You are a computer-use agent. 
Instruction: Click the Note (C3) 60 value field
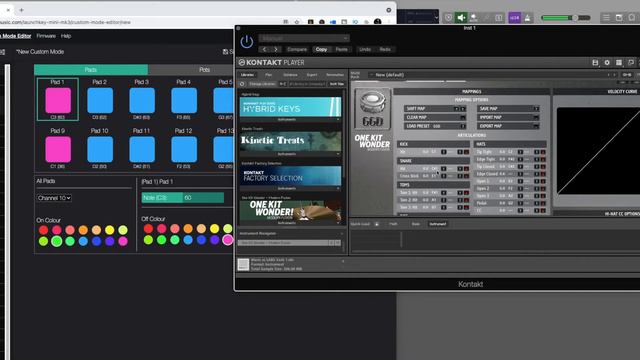183,198
